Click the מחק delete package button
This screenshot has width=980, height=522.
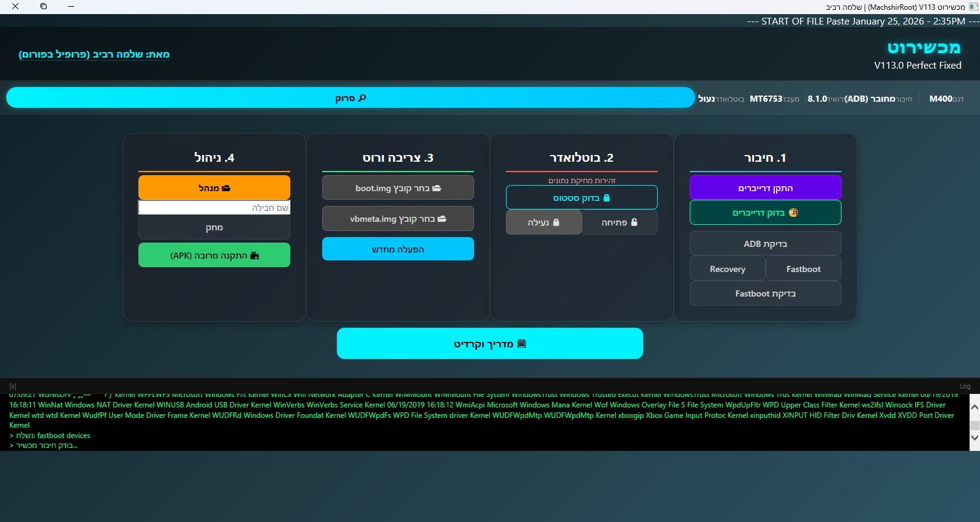coord(214,227)
